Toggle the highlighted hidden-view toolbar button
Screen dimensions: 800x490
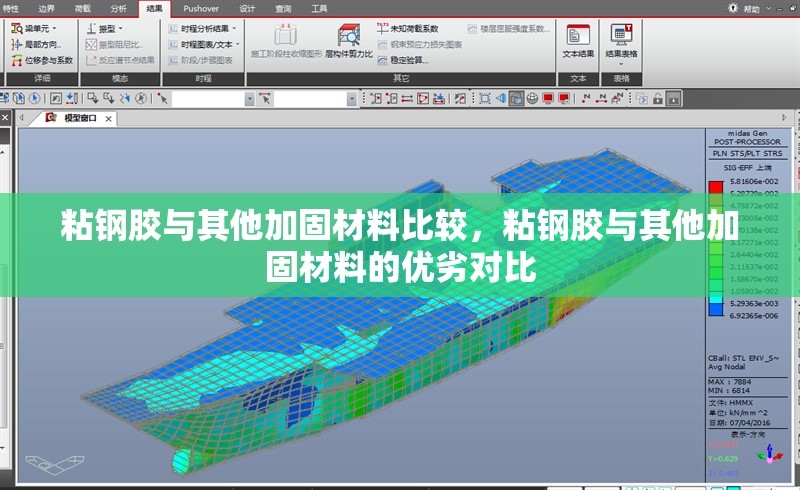pos(516,99)
